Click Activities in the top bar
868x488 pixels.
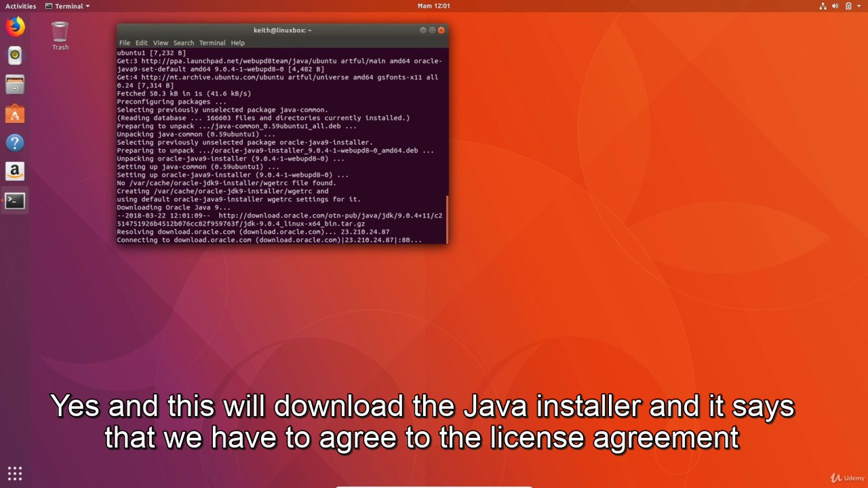click(20, 6)
